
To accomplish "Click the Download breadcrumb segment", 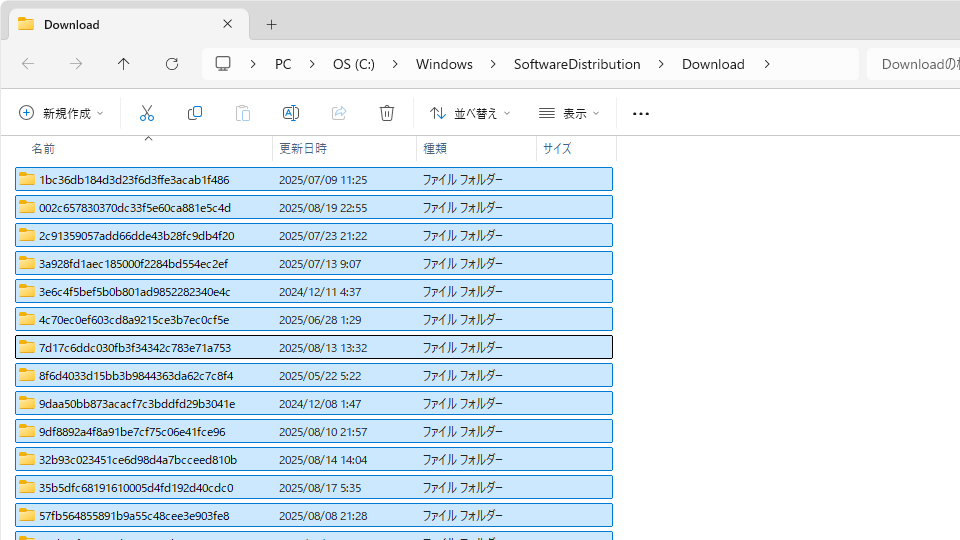I will click(x=713, y=64).
